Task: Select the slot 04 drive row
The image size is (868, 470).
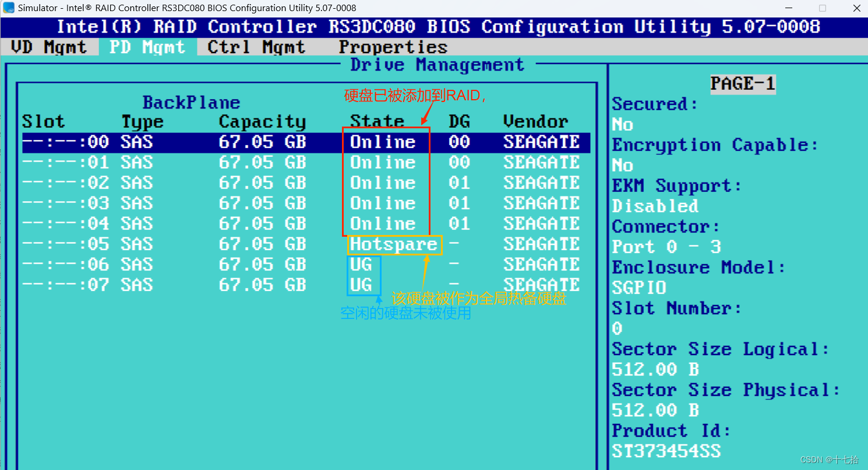Action: coord(306,224)
